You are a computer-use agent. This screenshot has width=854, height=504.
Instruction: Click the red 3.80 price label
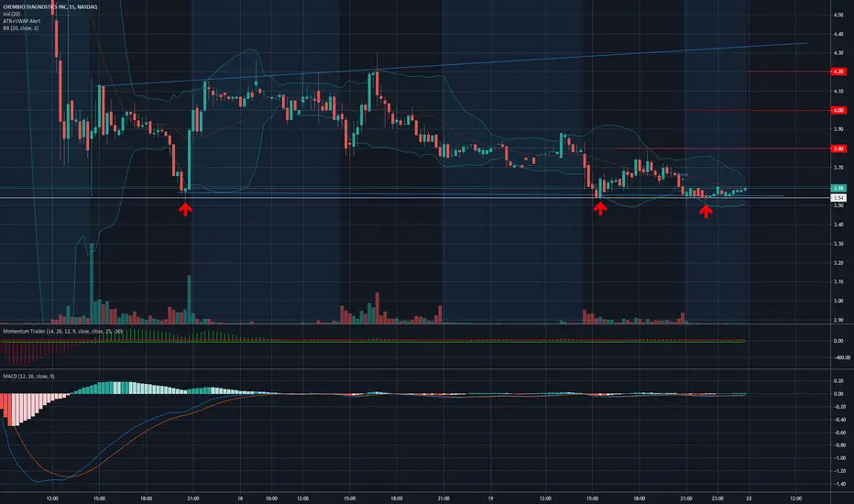[x=838, y=148]
